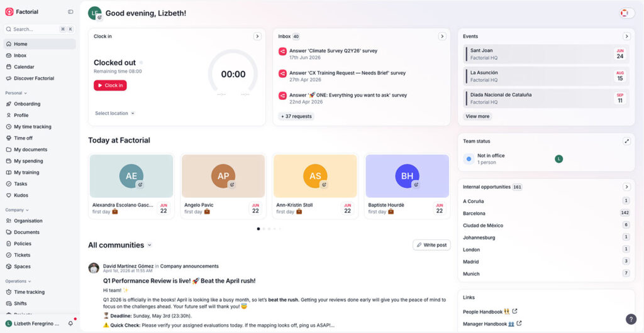644x333 pixels.
Task: Click Barcelona in Internal opportunities
Action: point(547,213)
